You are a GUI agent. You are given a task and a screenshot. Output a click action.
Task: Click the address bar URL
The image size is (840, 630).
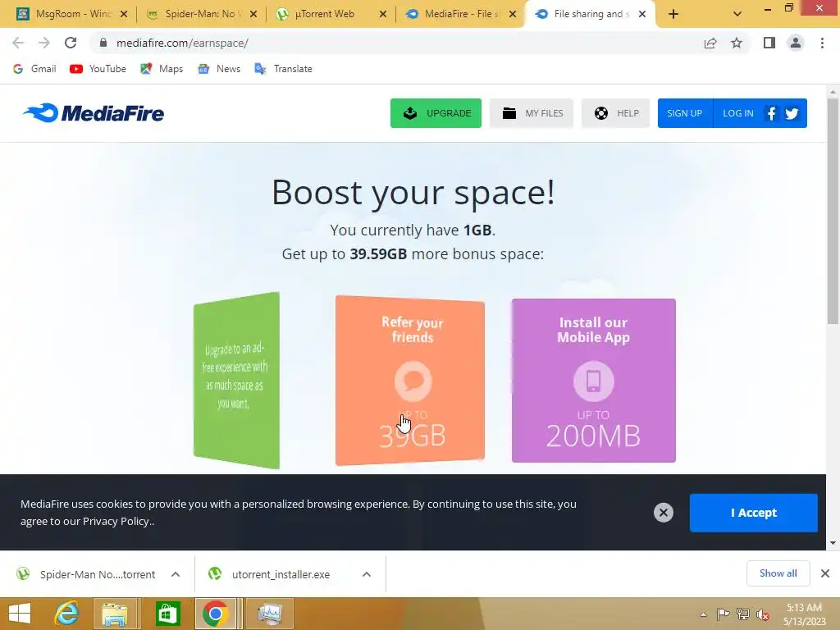(x=182, y=43)
